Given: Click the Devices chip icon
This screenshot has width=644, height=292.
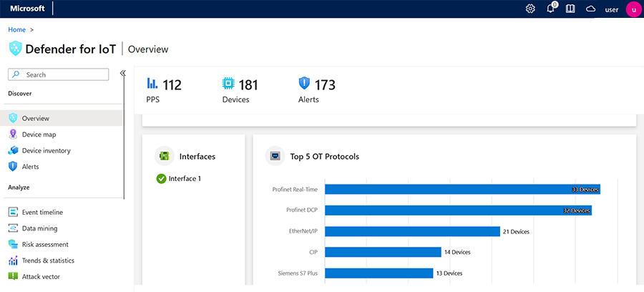Looking at the screenshot, I should pyautogui.click(x=228, y=84).
